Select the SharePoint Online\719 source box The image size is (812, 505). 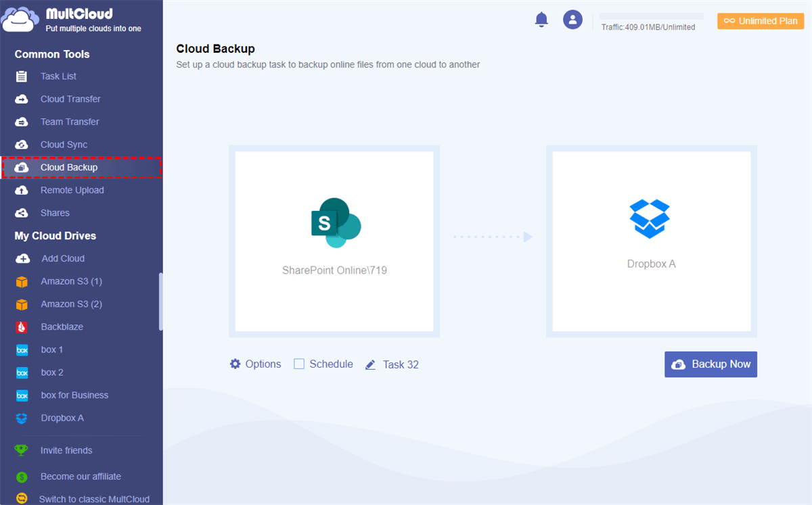(x=334, y=241)
